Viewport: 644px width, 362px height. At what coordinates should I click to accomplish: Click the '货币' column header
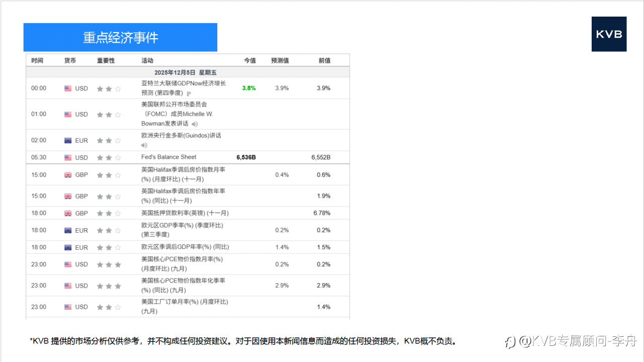pyautogui.click(x=70, y=60)
